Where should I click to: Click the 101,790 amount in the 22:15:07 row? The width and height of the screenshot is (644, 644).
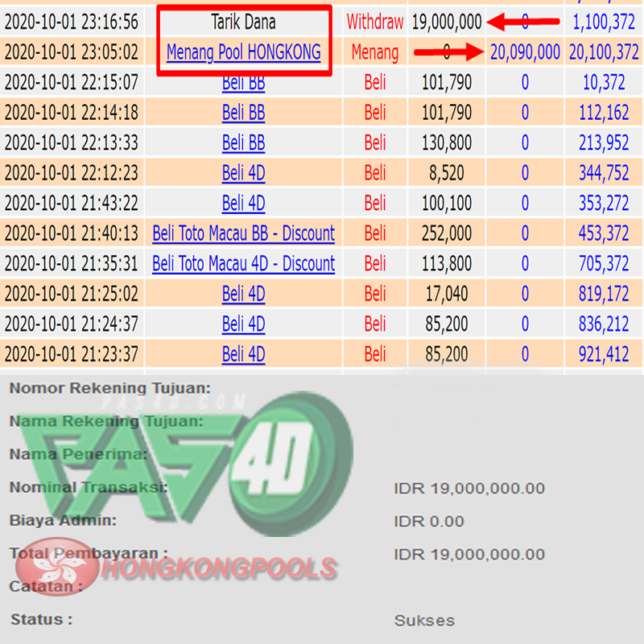click(447, 83)
